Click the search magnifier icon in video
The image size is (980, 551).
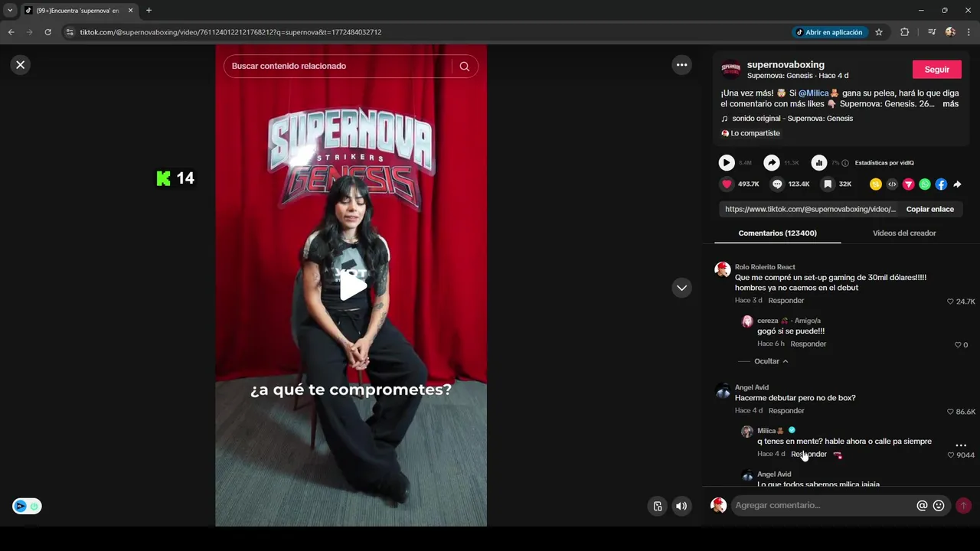click(x=465, y=67)
